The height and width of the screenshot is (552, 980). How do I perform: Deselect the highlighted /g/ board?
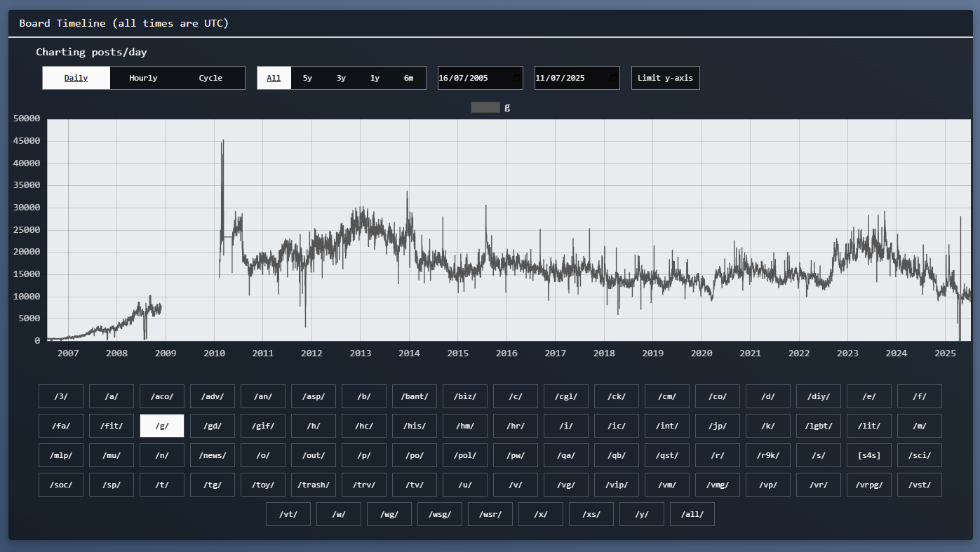point(162,426)
